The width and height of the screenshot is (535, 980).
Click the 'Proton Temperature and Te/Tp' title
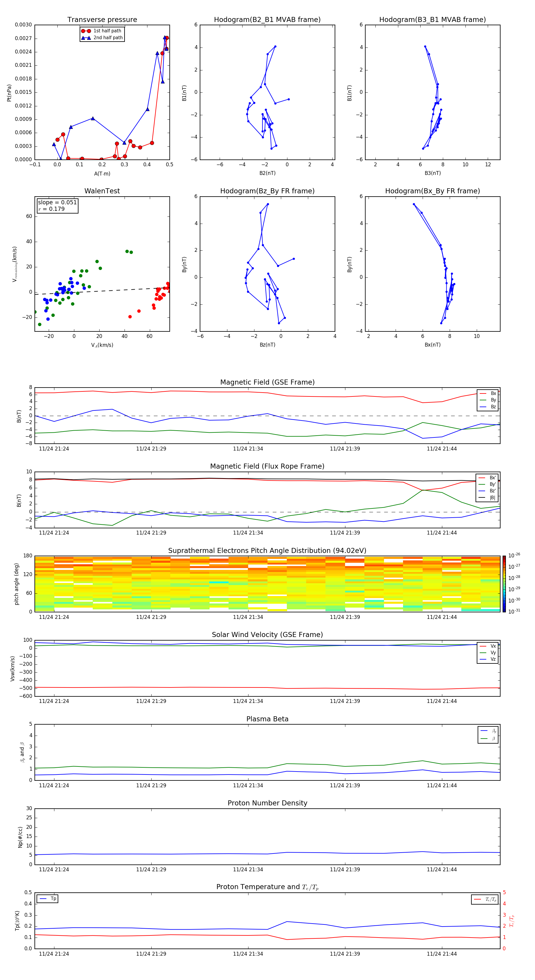pos(267,887)
